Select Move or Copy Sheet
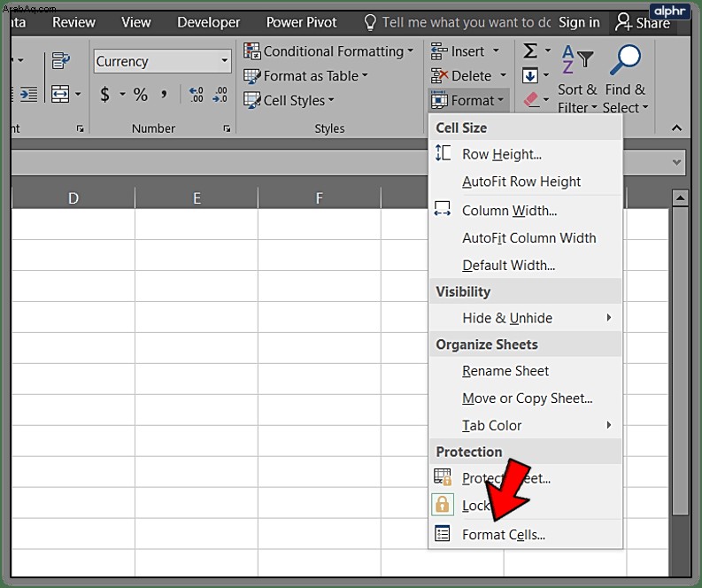 point(526,398)
